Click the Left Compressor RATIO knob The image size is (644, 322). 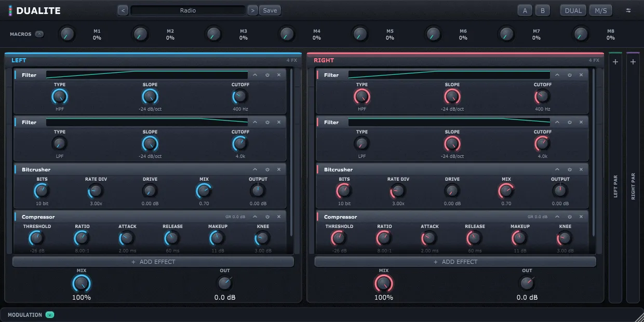(x=82, y=238)
